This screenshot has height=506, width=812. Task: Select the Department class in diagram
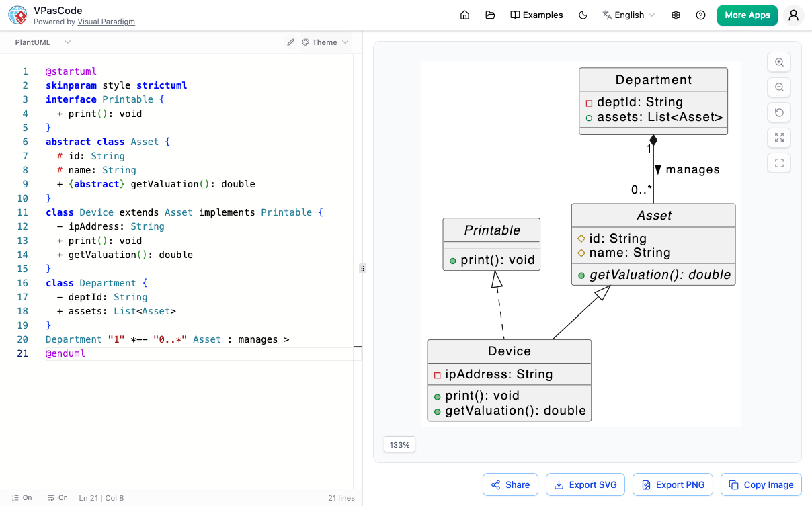(x=653, y=101)
